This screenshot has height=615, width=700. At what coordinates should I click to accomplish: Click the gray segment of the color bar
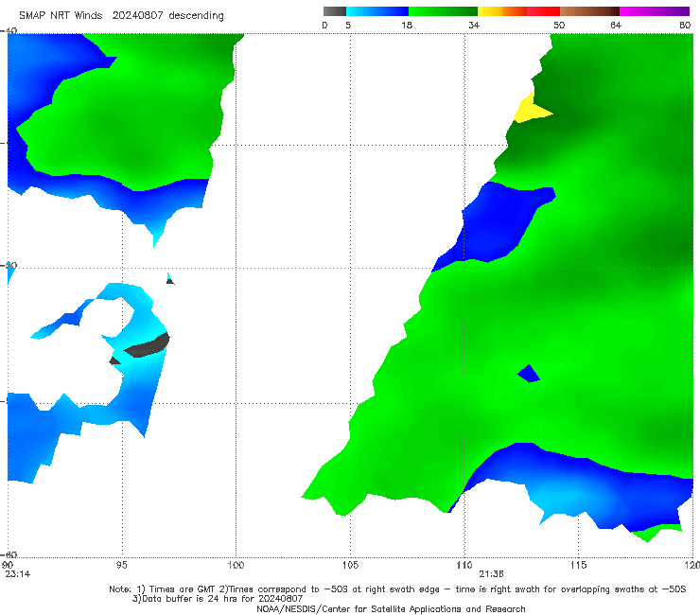click(x=335, y=11)
